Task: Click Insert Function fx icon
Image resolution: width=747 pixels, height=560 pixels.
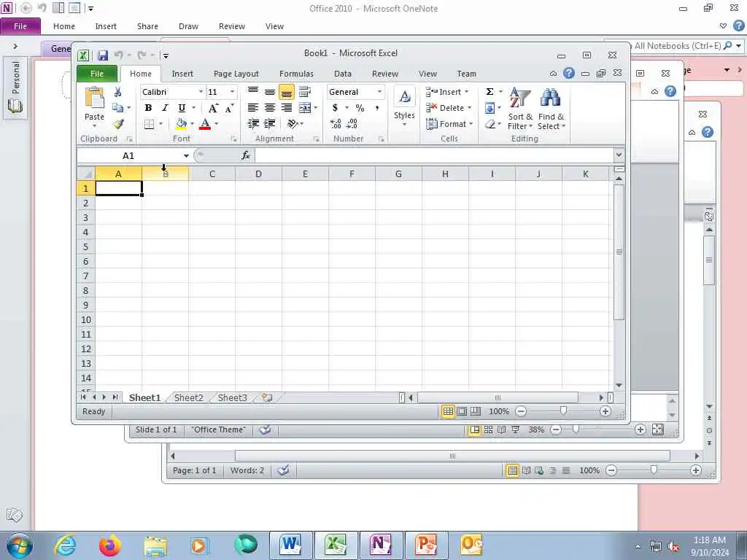Action: coord(246,155)
